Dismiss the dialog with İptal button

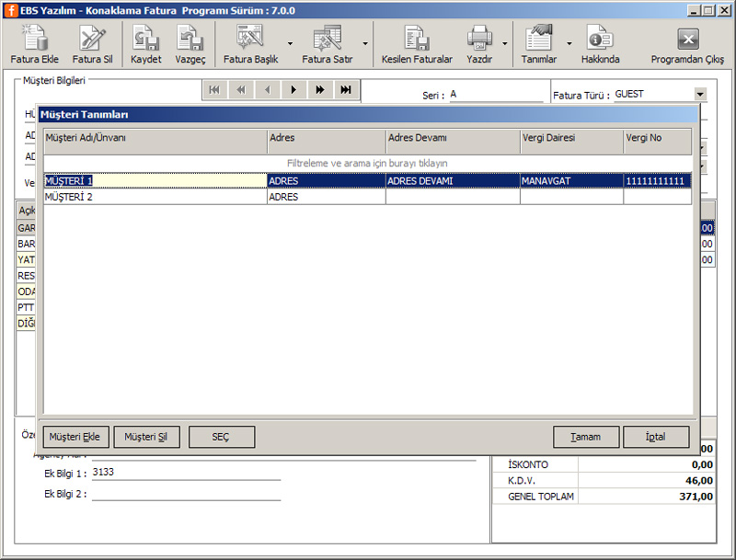click(x=656, y=437)
